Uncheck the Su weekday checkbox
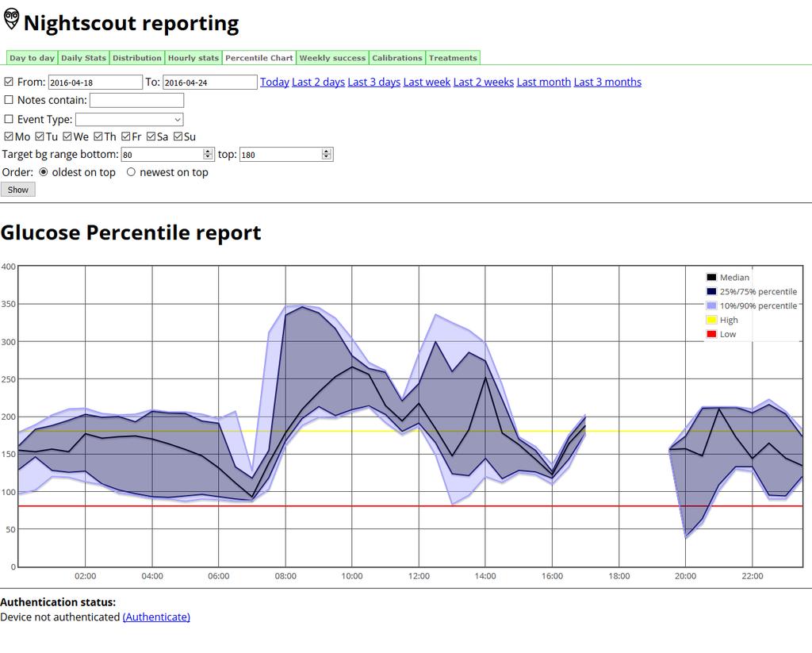The width and height of the screenshot is (812, 653). (178, 136)
